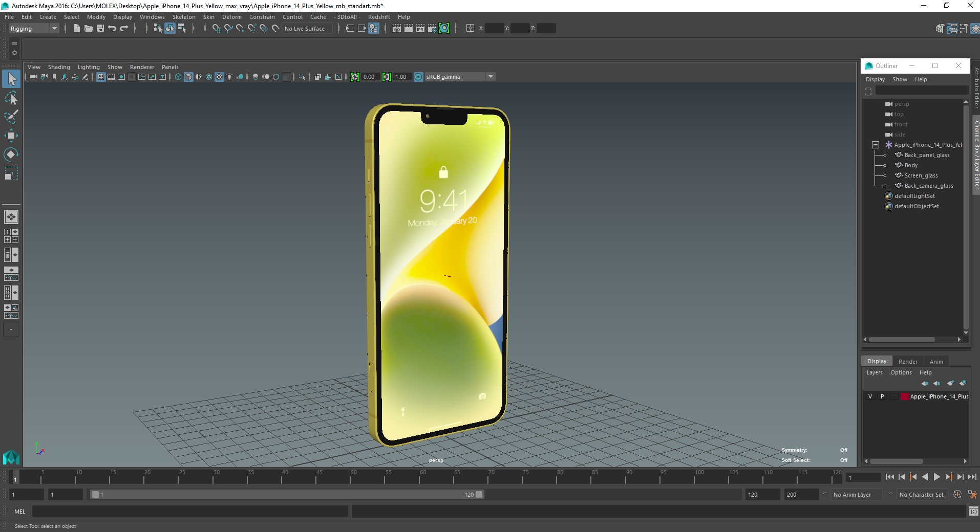The height and width of the screenshot is (532, 980).
Task: Open the Render View window
Action: [397, 29]
